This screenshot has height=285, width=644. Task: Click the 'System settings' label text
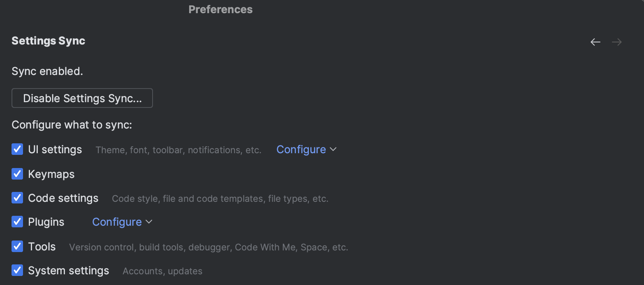coord(69,271)
